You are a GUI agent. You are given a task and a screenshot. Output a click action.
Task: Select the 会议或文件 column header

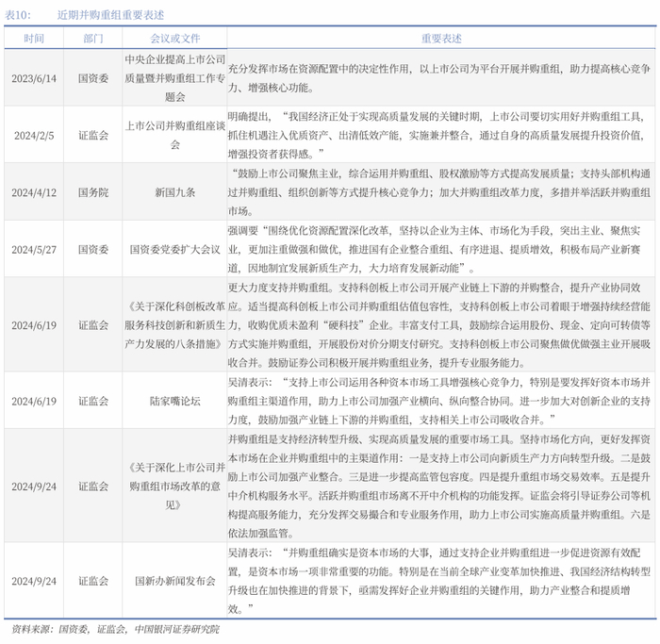coord(174,39)
